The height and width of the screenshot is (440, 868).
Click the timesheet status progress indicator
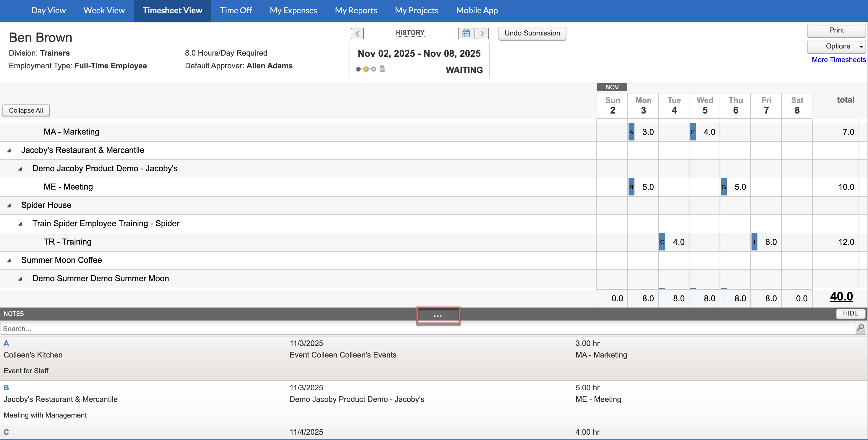(366, 69)
